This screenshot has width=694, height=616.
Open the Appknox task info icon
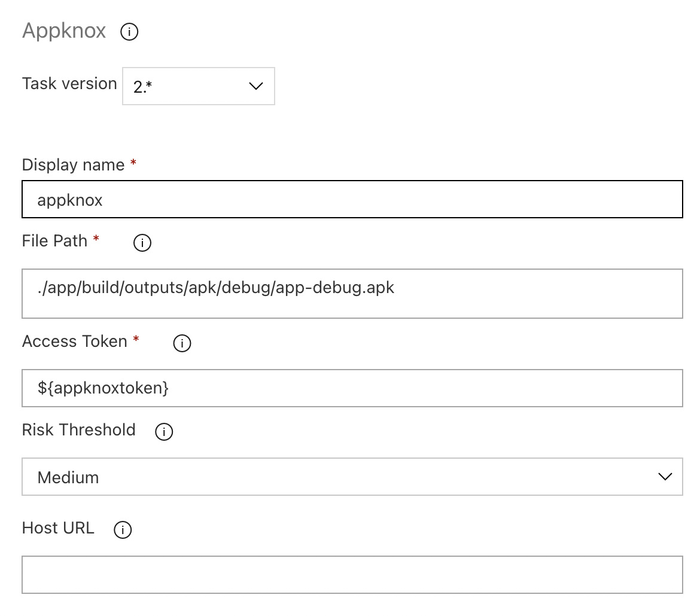[x=129, y=32]
